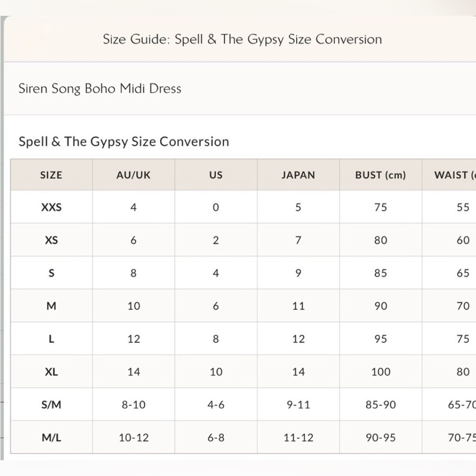Click Japan value 9 in S row
Image resolution: width=476 pixels, height=476 pixels.
click(298, 273)
